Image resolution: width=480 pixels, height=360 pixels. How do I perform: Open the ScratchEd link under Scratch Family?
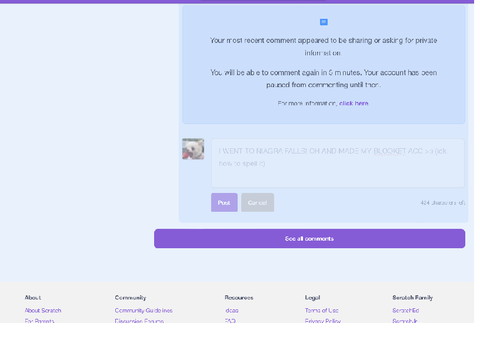[x=406, y=310]
